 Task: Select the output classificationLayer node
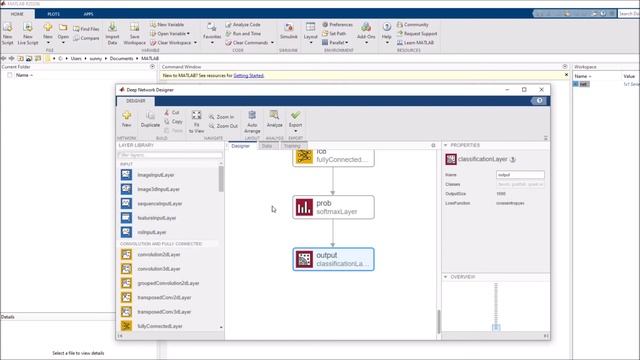coord(333,259)
